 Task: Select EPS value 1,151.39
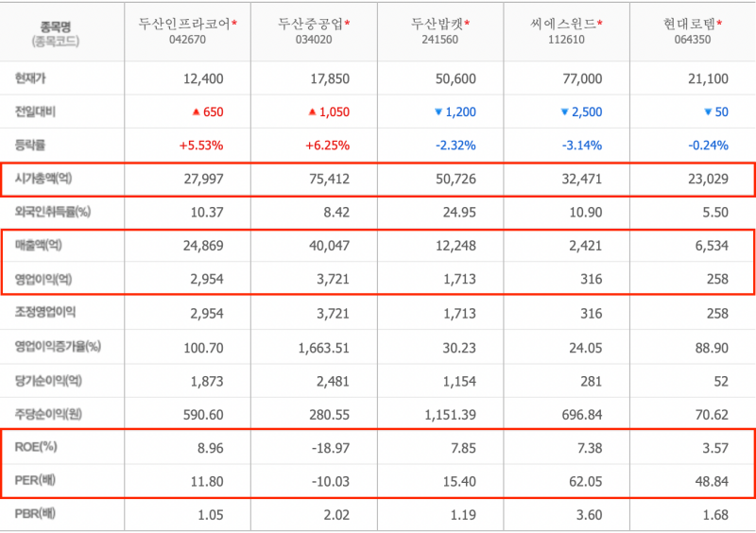tap(451, 415)
